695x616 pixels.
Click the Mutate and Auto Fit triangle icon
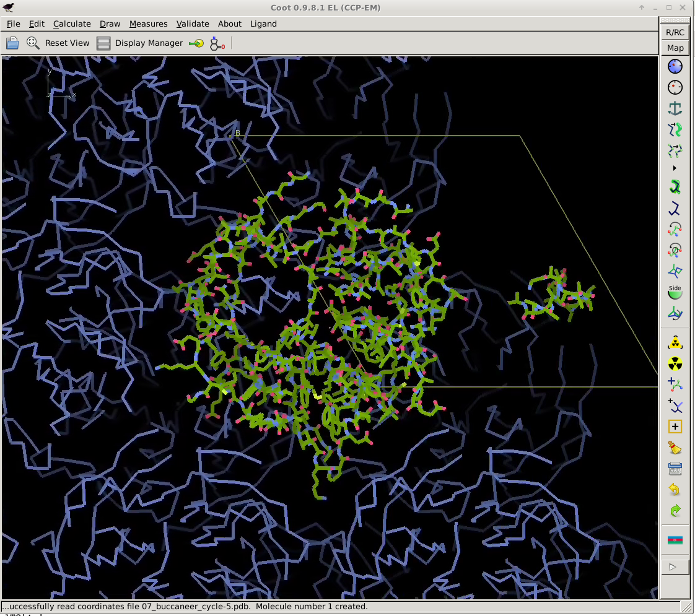pyautogui.click(x=675, y=342)
